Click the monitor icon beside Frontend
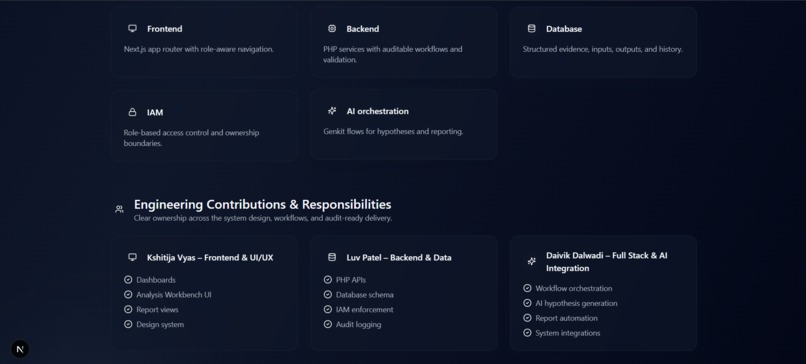This screenshot has width=806, height=364. point(133,29)
